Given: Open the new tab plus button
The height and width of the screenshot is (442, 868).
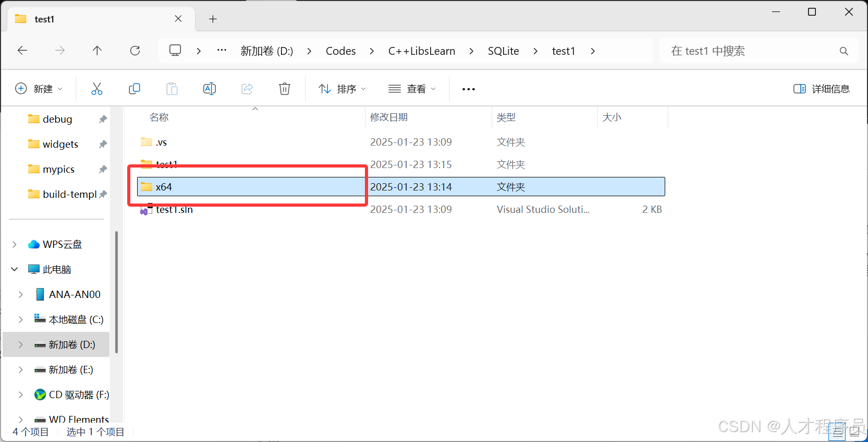Looking at the screenshot, I should (x=213, y=19).
